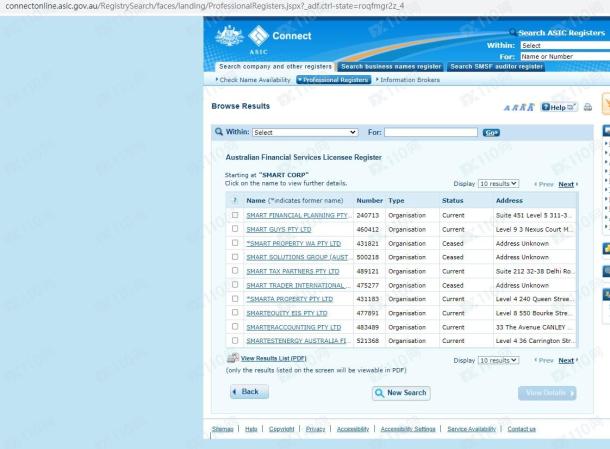Go to Next page at top of table

(x=566, y=184)
